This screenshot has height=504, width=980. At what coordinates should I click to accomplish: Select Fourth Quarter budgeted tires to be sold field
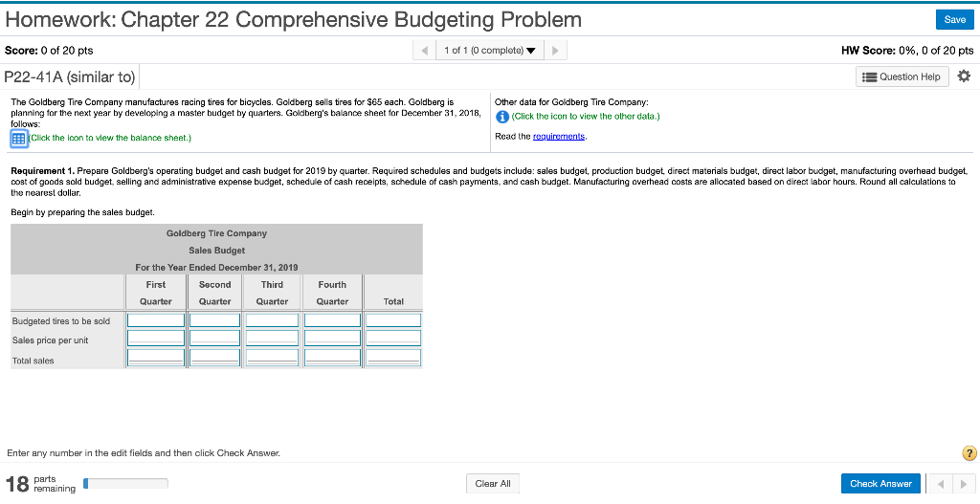point(332,320)
